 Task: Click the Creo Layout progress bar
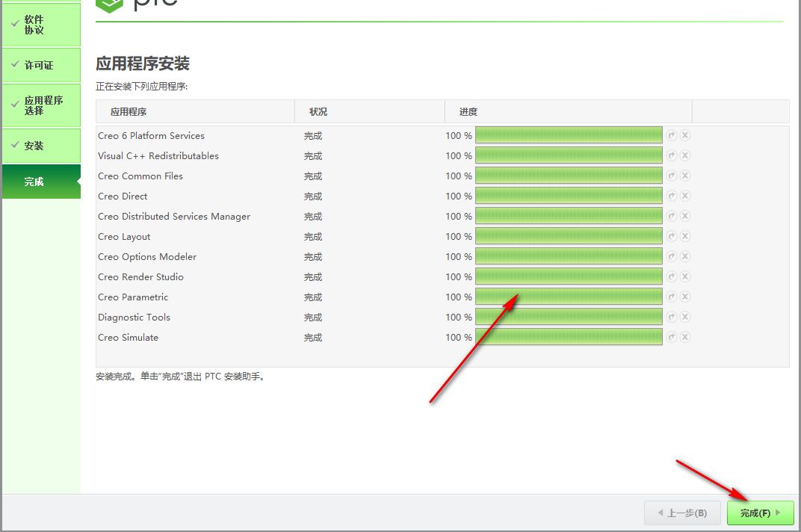tap(569, 236)
